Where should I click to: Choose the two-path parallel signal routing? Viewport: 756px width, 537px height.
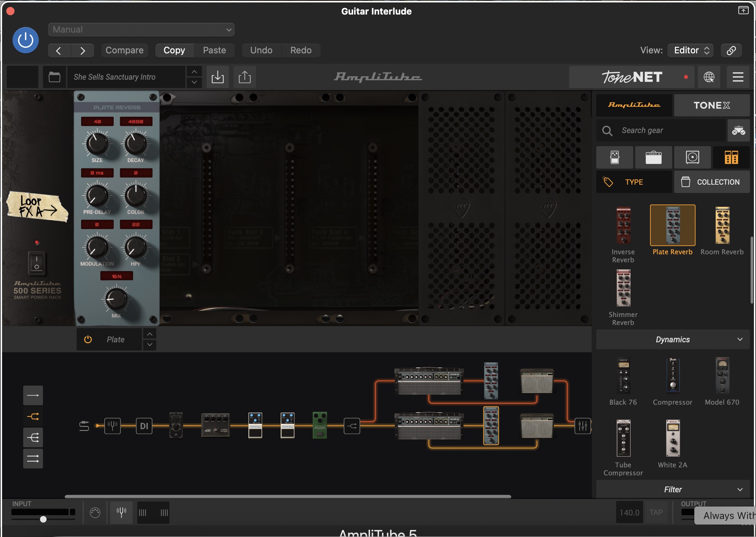33,416
